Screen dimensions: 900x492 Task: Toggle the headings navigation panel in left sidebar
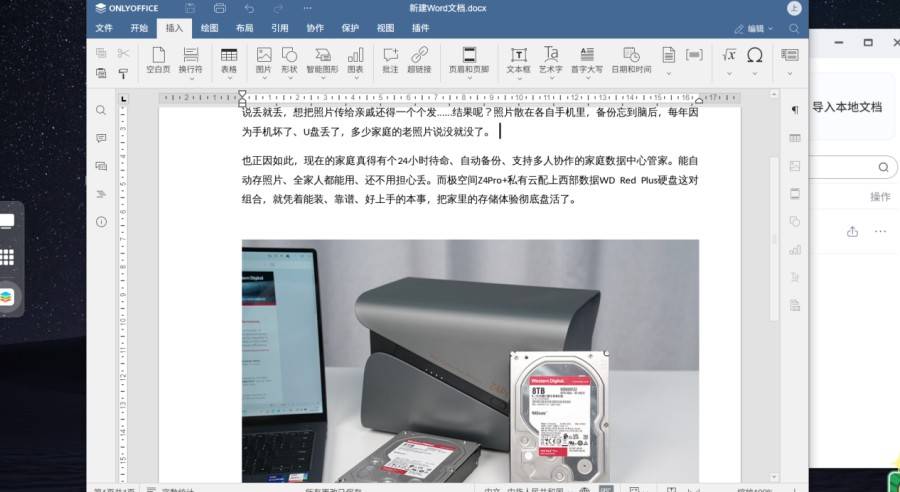pos(101,194)
